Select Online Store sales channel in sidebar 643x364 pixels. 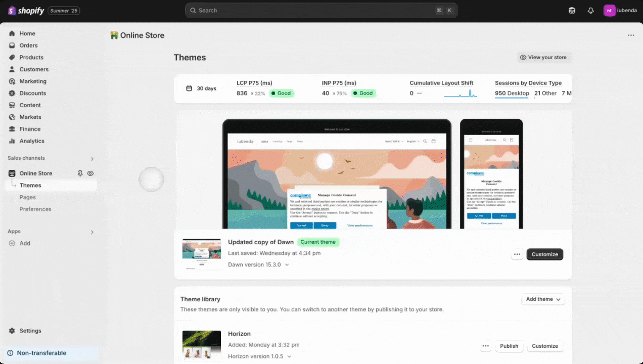point(36,173)
